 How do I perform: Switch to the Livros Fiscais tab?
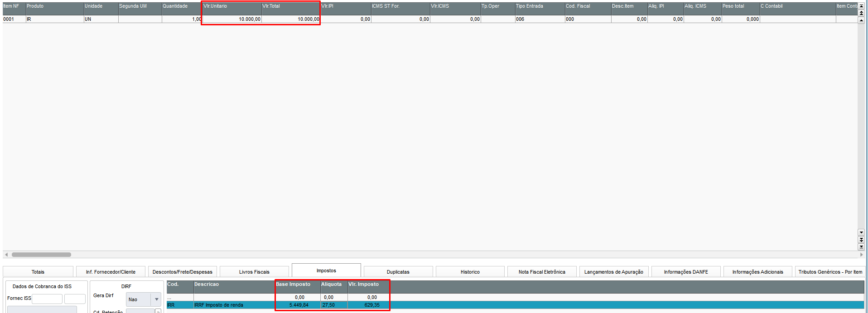254,272
